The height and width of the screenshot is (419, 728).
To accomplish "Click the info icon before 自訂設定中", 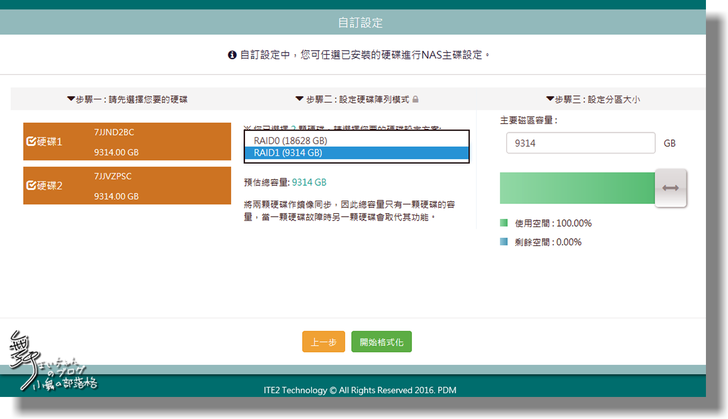I will coord(232,55).
